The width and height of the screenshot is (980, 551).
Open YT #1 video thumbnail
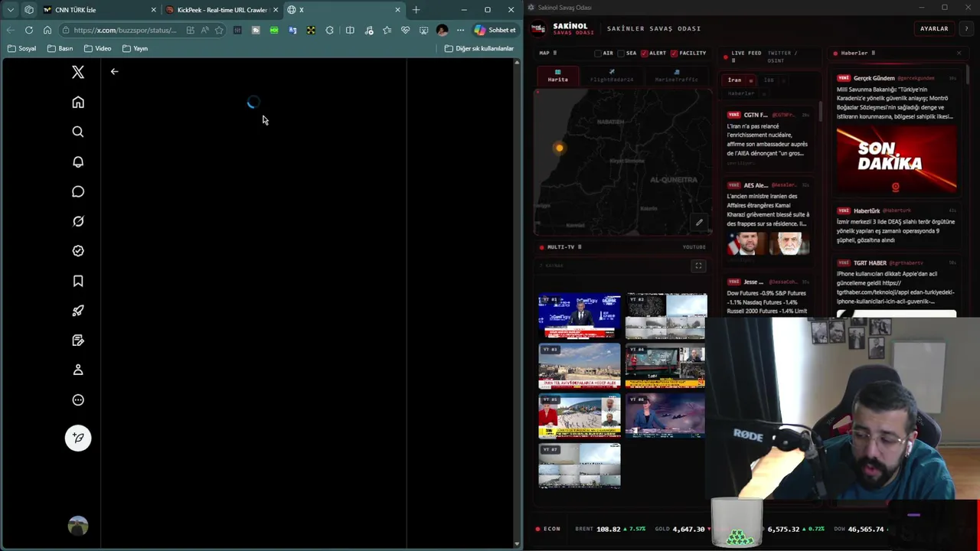click(x=580, y=315)
